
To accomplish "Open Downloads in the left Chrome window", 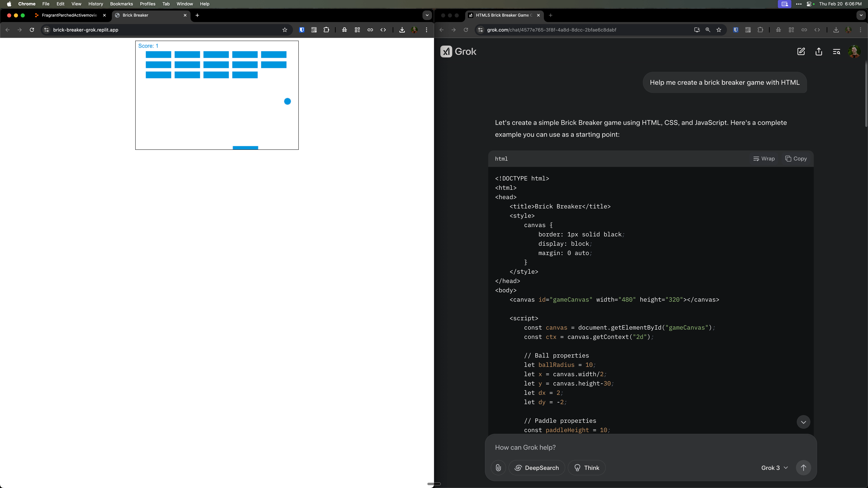I will [402, 30].
